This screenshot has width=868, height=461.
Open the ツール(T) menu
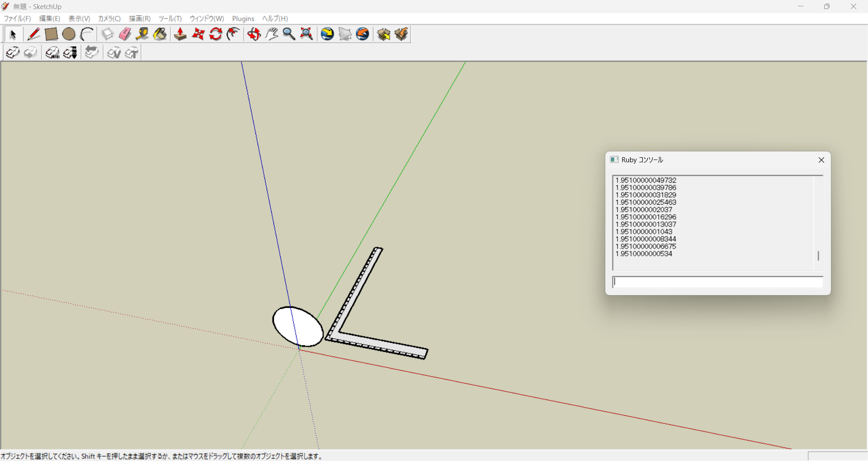click(170, 19)
